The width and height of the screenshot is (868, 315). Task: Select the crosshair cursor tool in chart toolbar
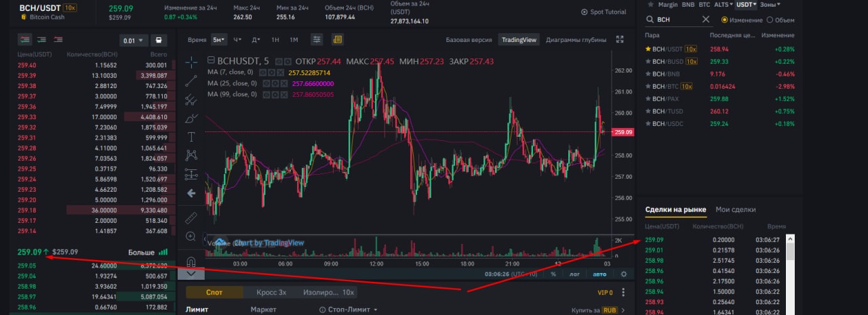191,61
